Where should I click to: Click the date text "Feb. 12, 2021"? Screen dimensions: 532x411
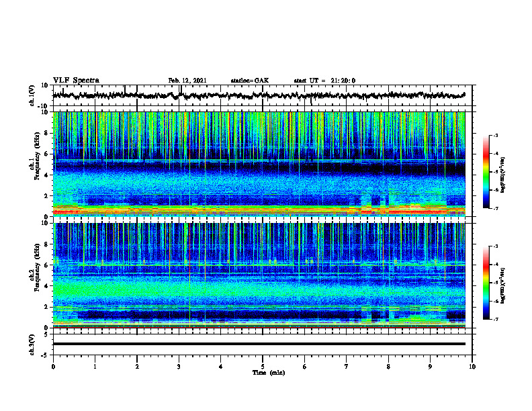click(187, 81)
